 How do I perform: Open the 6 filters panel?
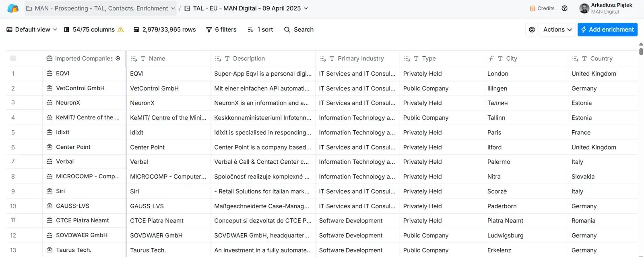tap(221, 29)
